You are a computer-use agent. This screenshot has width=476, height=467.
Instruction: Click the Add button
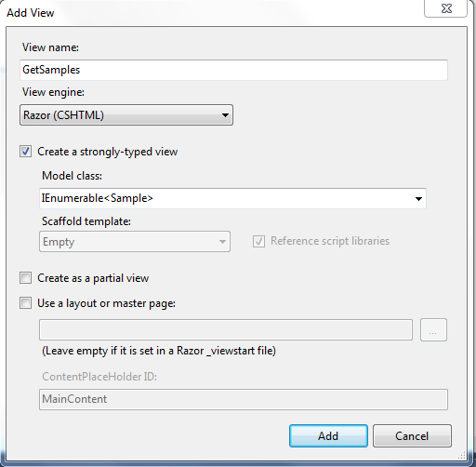328,436
